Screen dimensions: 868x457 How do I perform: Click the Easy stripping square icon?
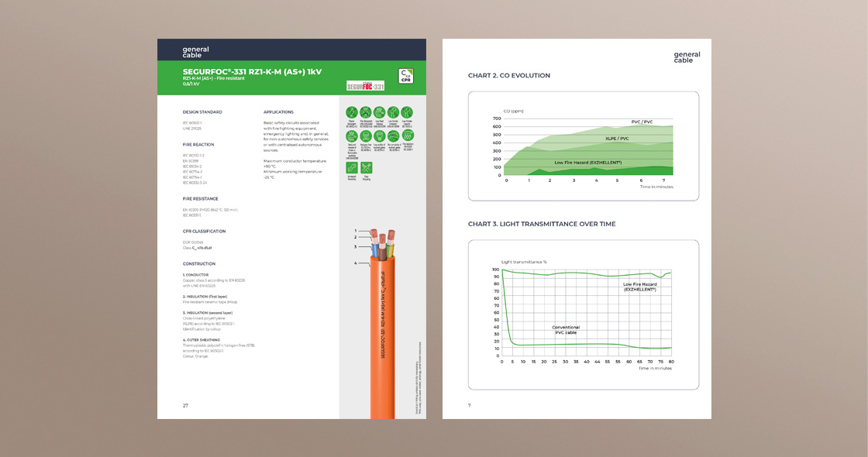click(x=366, y=167)
